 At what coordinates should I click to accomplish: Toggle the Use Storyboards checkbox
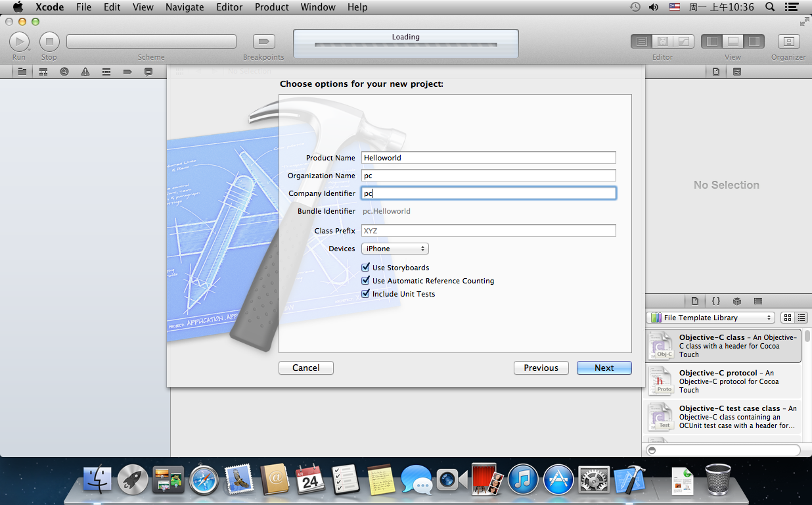pos(366,268)
